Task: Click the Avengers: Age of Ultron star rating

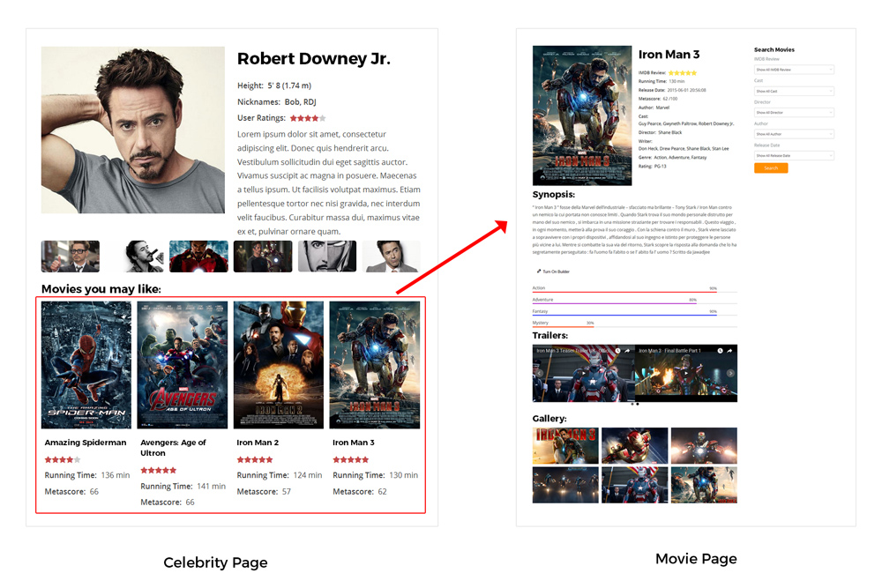Action: point(159,471)
